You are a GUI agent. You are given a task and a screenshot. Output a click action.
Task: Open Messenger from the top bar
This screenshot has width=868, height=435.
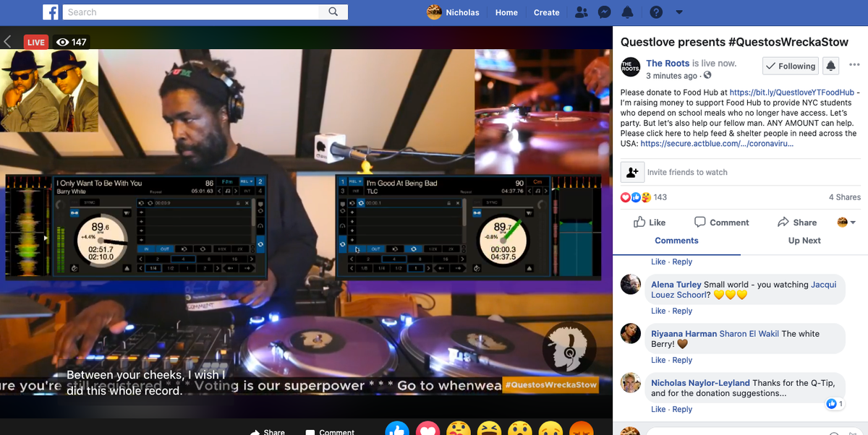tap(604, 12)
